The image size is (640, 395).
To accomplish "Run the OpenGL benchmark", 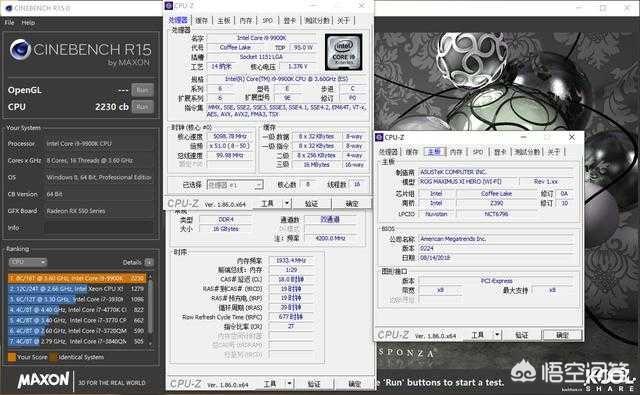I will pyautogui.click(x=142, y=90).
